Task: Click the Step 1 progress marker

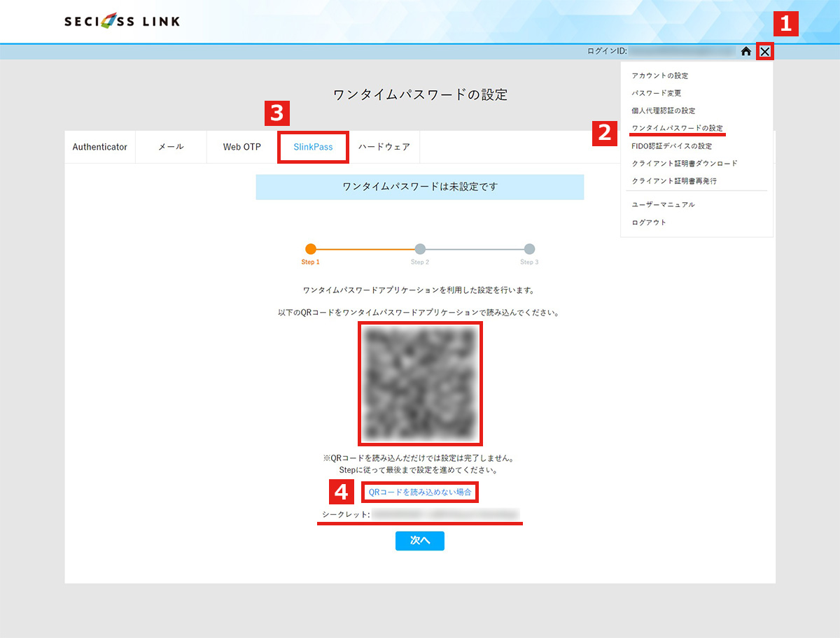Action: [x=311, y=249]
